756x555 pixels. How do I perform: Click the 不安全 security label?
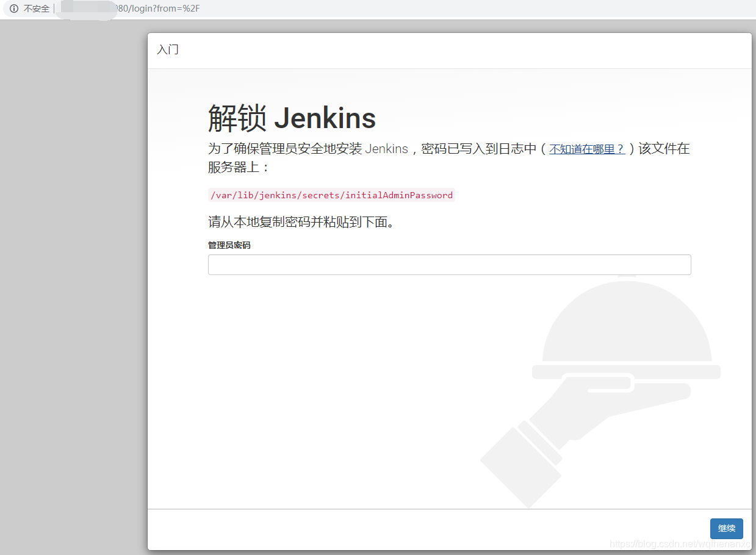36,9
